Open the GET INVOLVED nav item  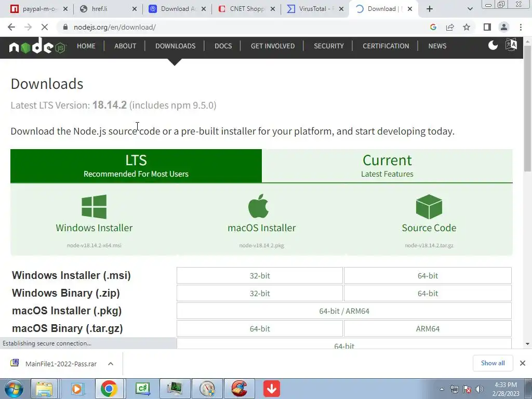273,46
